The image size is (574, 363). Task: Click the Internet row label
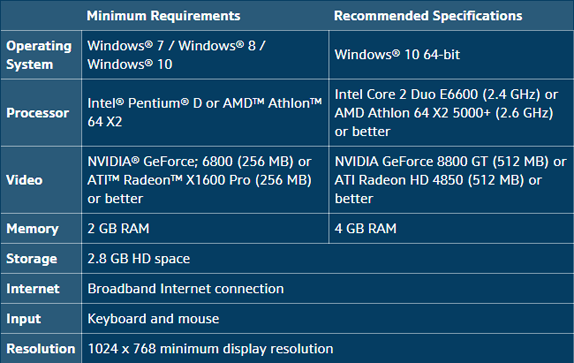[x=33, y=289]
